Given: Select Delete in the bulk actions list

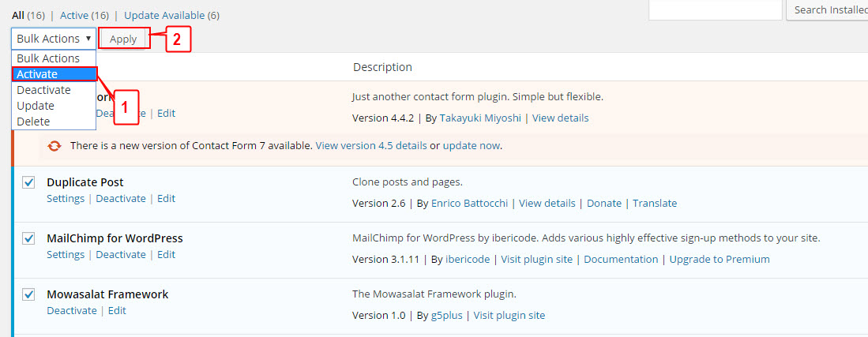Looking at the screenshot, I should 54,122.
